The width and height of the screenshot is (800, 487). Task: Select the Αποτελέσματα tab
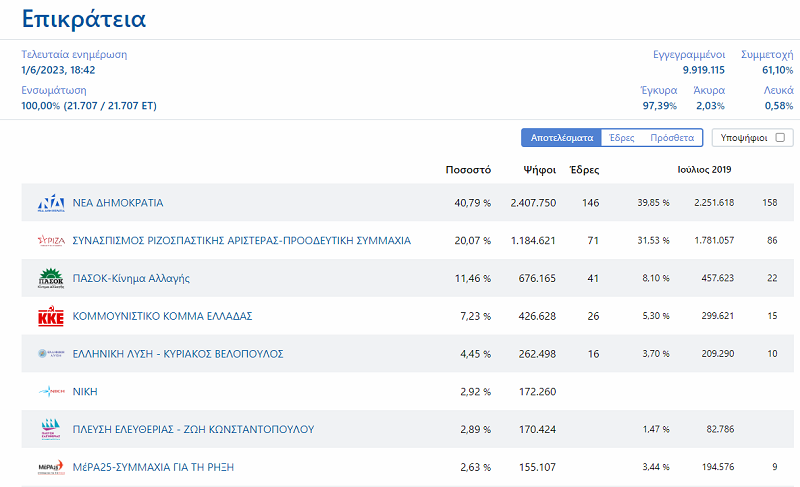point(562,138)
